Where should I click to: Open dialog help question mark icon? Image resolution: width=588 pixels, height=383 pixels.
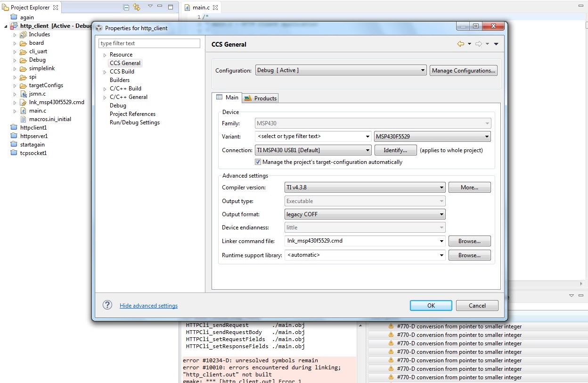click(x=107, y=305)
